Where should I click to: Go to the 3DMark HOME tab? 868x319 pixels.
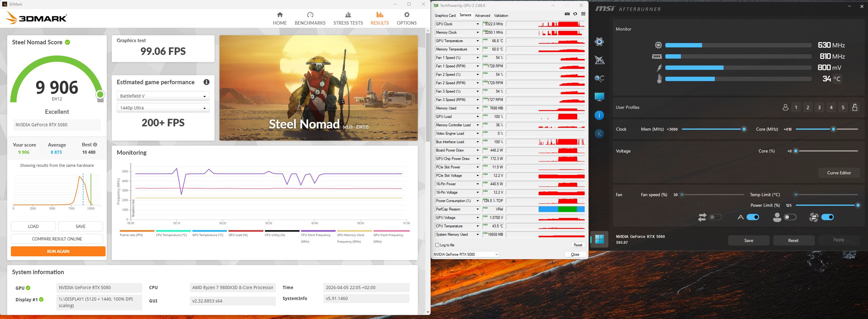point(280,19)
